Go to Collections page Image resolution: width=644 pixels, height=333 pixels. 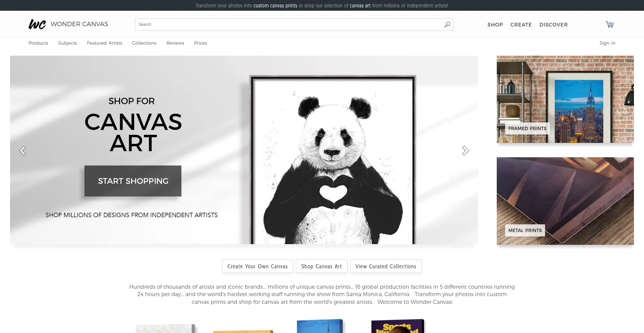point(144,43)
